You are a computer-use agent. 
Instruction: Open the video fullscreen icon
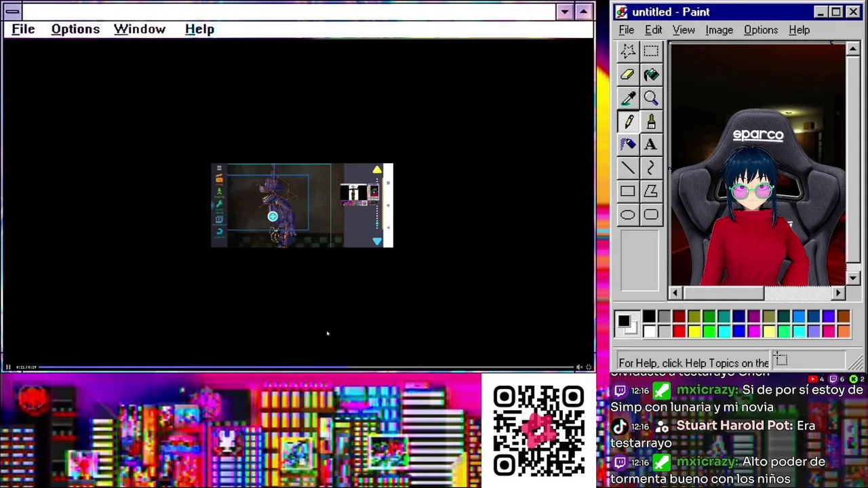589,367
